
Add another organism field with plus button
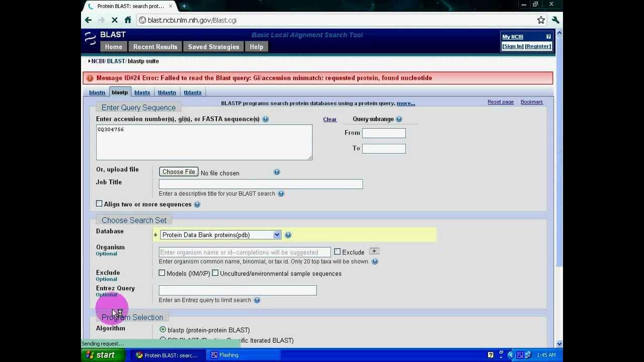[x=374, y=251]
